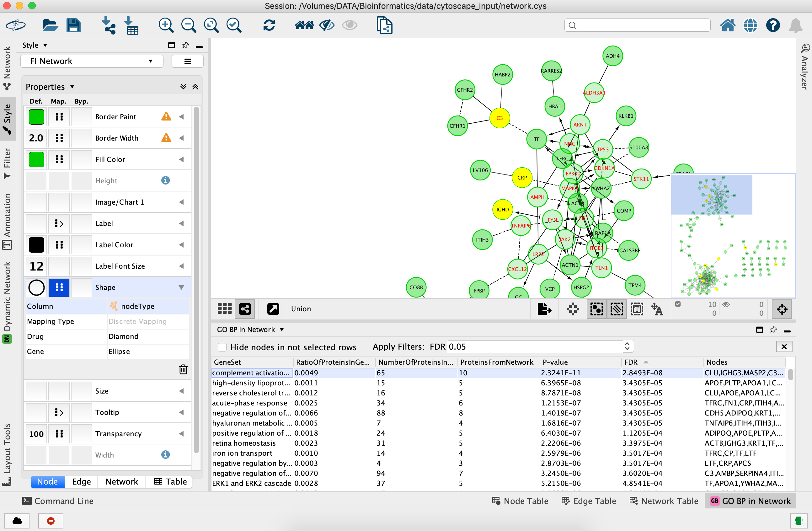Show network grid view
This screenshot has width=812, height=531.
pyautogui.click(x=225, y=309)
